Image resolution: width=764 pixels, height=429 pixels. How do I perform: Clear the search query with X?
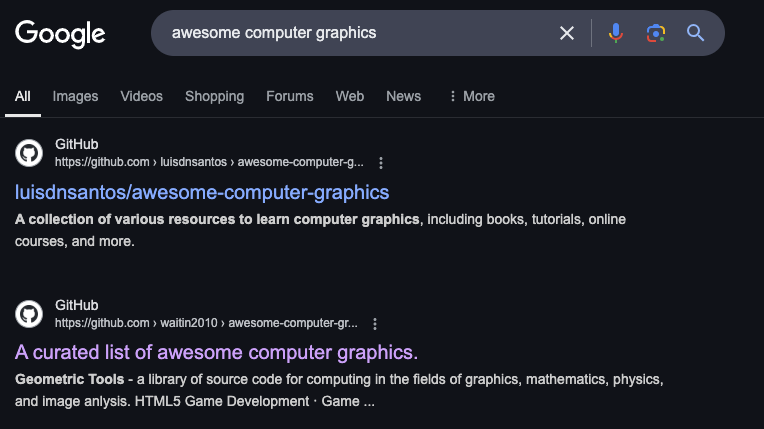[x=567, y=33]
